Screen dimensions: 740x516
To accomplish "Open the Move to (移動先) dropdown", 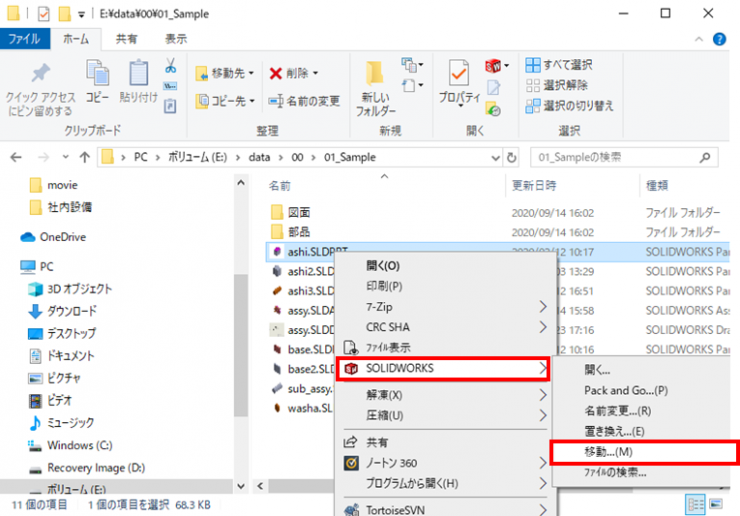I will [x=225, y=73].
